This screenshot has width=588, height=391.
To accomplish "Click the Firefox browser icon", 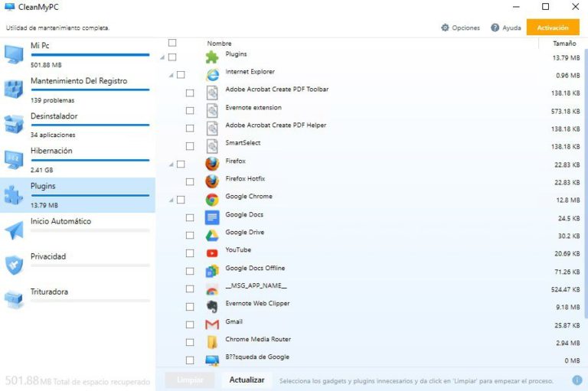I will click(212, 164).
